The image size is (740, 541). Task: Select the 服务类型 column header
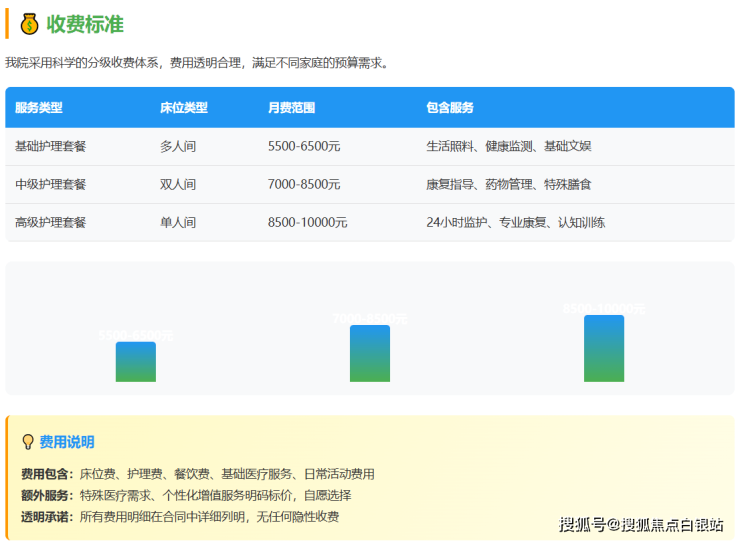click(39, 108)
